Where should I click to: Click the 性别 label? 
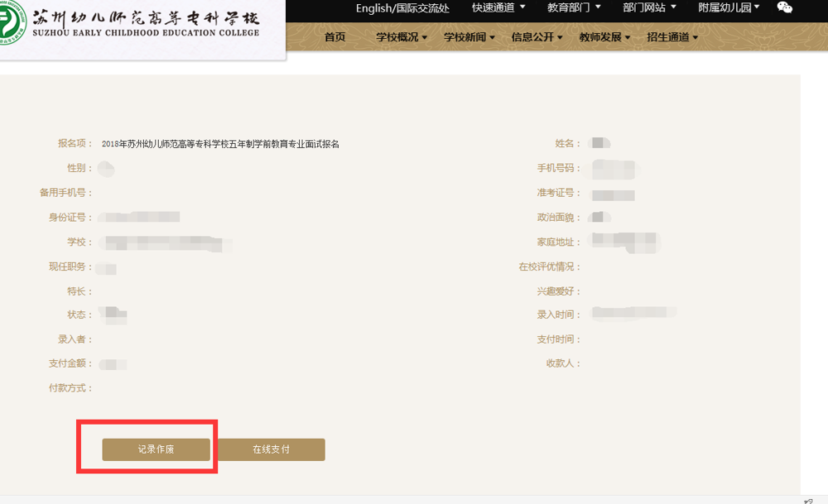[79, 168]
